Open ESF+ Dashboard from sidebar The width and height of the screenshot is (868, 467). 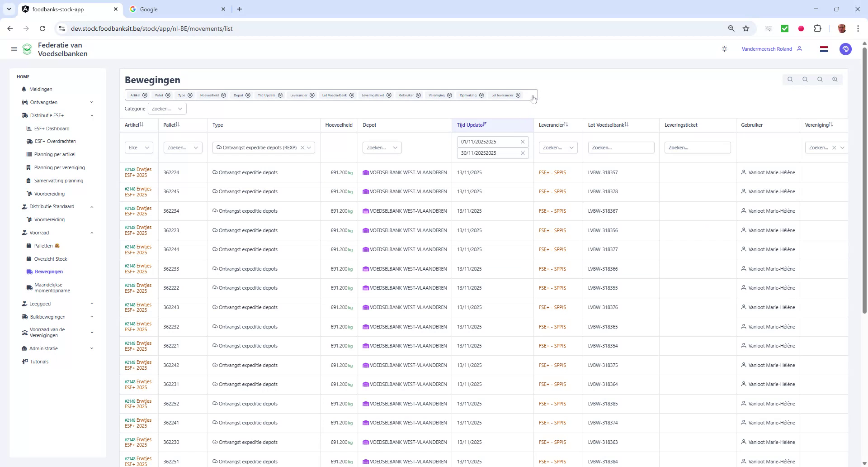point(52,129)
